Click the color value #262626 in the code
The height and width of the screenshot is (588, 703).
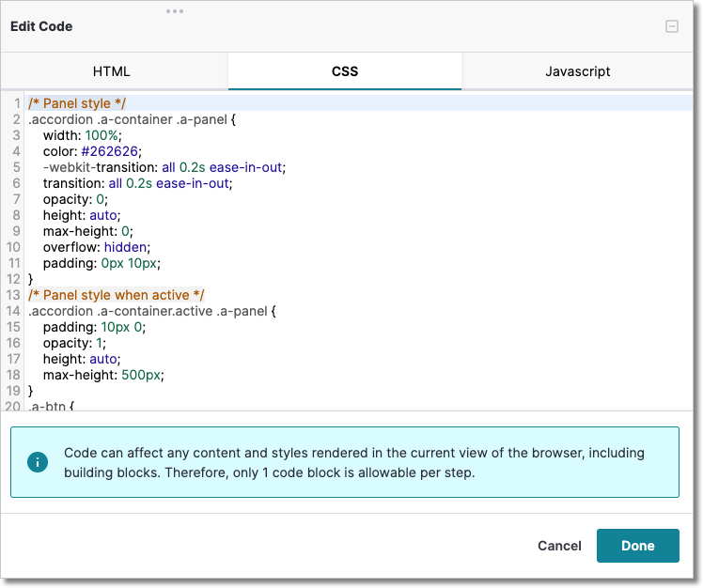coord(110,151)
